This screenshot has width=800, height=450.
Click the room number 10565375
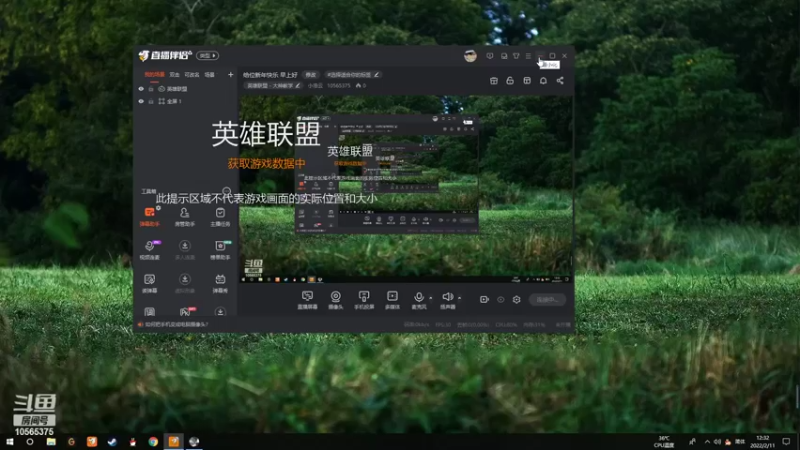click(338, 86)
